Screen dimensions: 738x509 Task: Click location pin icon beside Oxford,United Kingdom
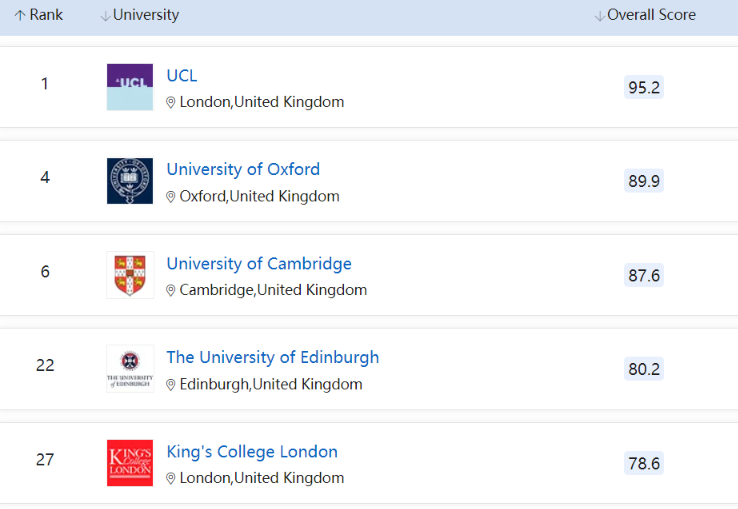click(171, 197)
